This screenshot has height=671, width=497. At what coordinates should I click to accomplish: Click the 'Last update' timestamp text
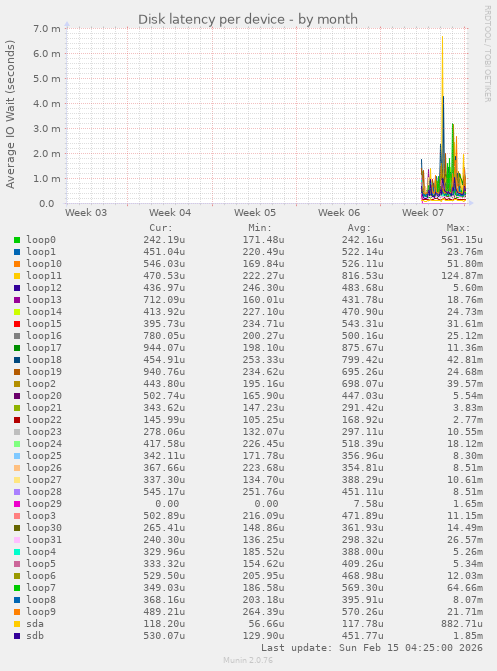(372, 647)
